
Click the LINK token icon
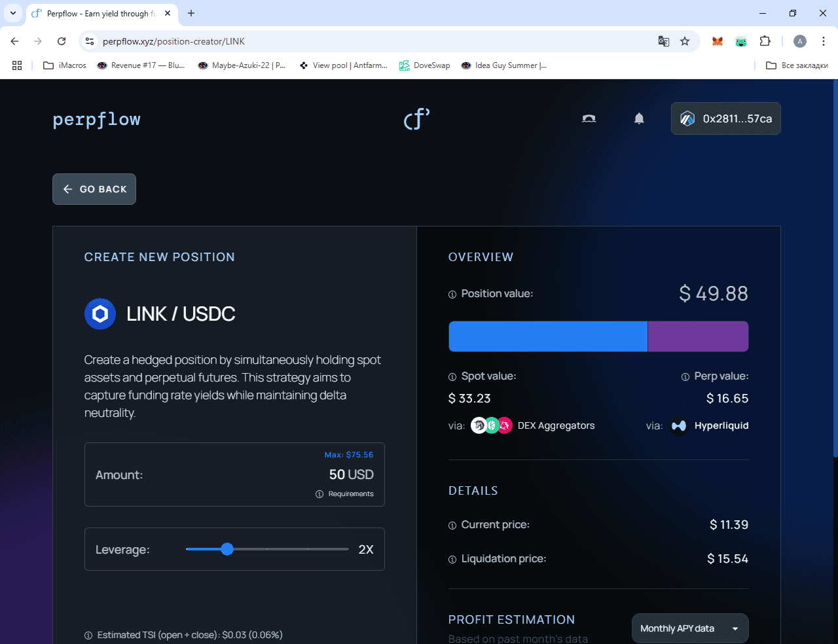click(100, 314)
